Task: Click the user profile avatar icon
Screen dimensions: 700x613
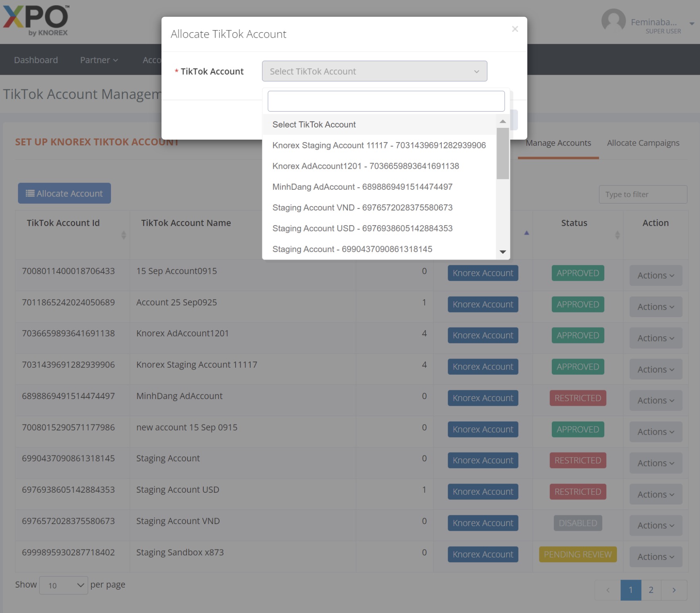Action: (x=613, y=21)
